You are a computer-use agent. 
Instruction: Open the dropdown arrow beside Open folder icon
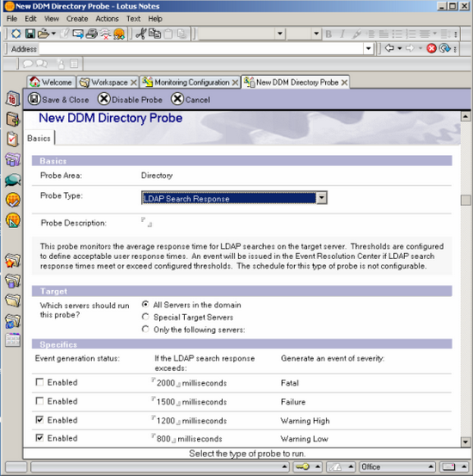pos(53,34)
